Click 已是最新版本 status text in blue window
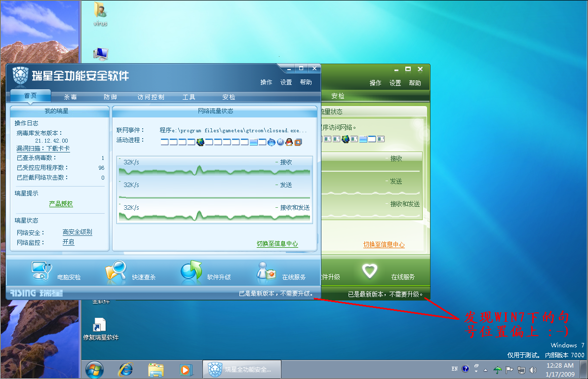Screen dimensions: 588x379 275,294
